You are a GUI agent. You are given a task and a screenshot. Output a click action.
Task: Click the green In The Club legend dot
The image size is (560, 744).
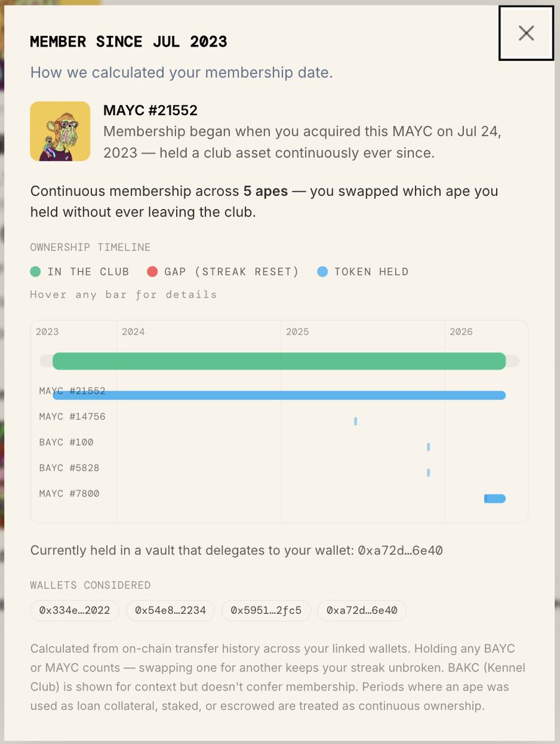(35, 272)
